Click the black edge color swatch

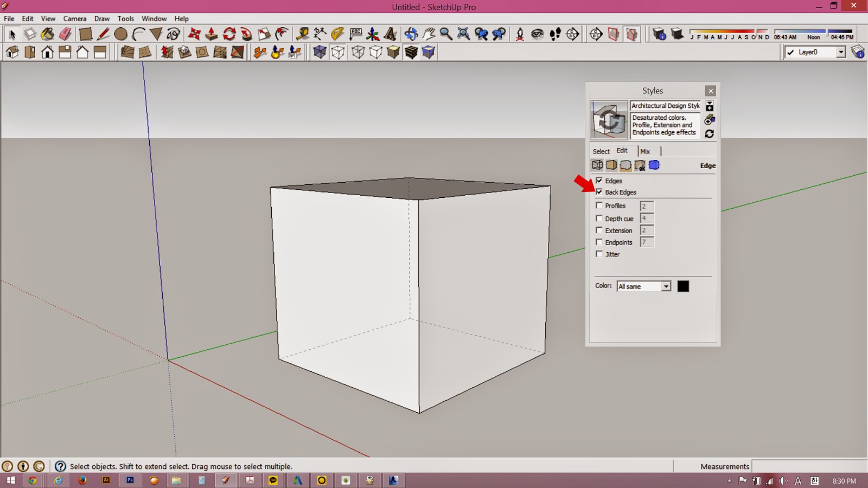[683, 286]
